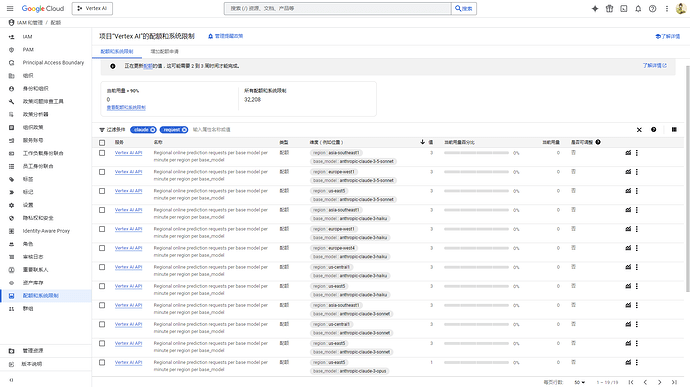Open monitoring chart for asia-southeast1 claude-3-haiku row
Image resolution: width=690 pixels, height=387 pixels.
[x=628, y=210]
